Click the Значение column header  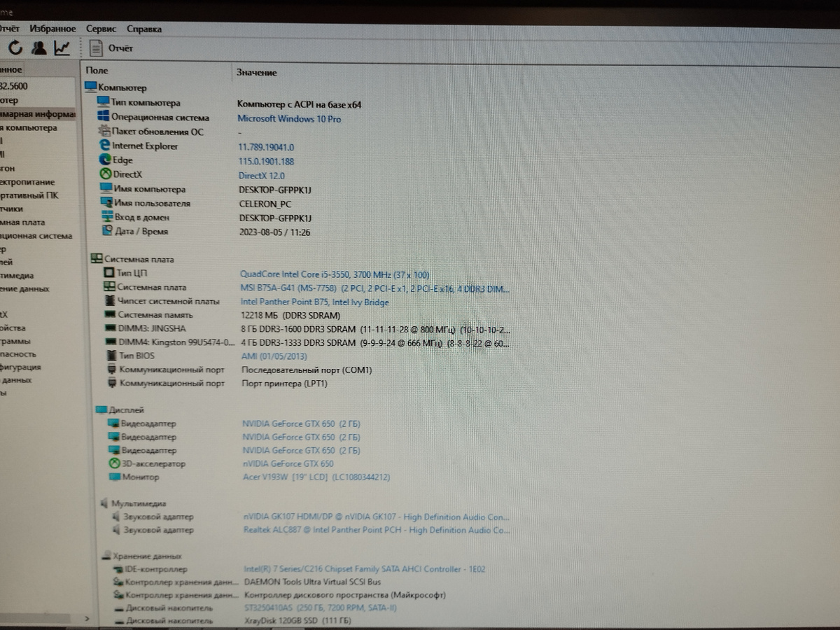(256, 72)
